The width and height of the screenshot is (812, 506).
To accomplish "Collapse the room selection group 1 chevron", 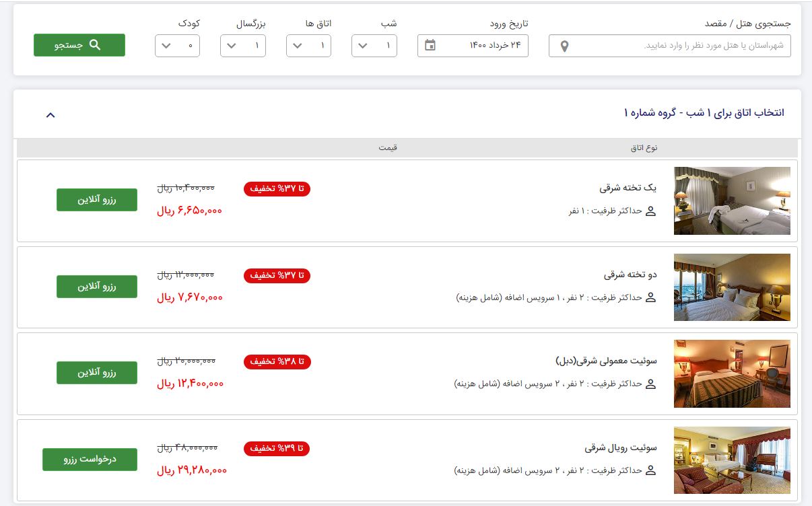I will point(50,115).
